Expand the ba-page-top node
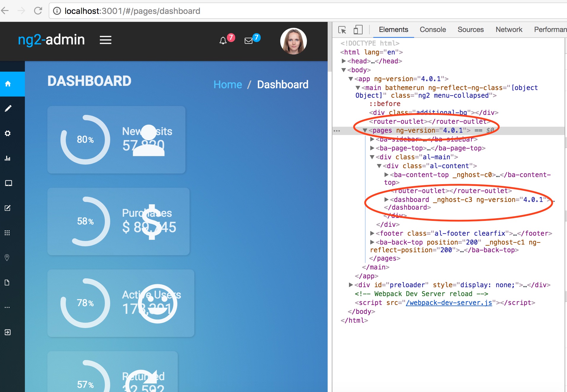The width and height of the screenshot is (567, 392). pos(372,148)
